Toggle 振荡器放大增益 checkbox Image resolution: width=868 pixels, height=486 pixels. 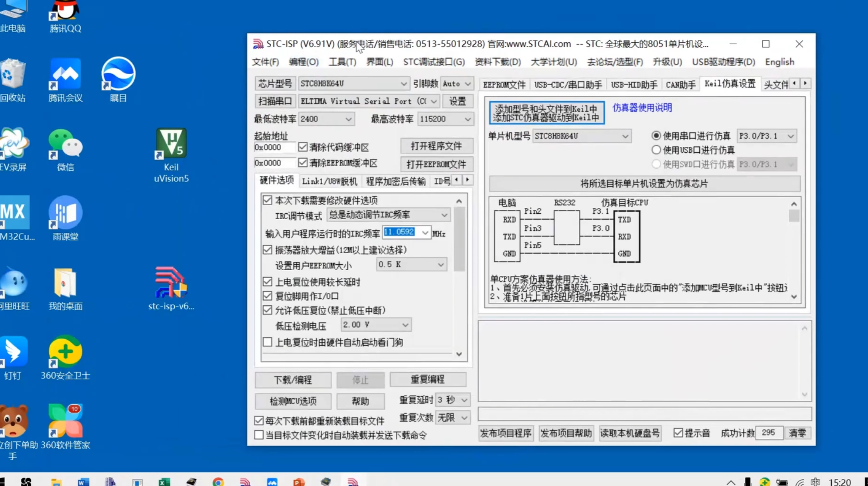pos(267,250)
